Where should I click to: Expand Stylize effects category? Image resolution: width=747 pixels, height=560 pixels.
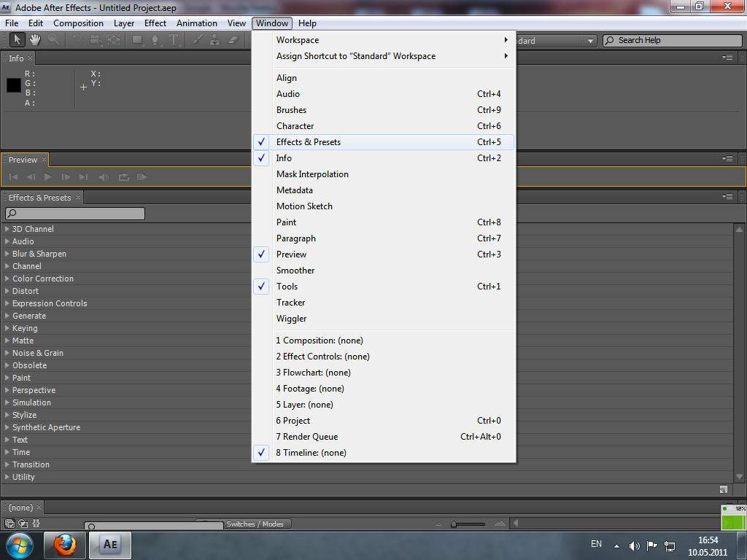[x=7, y=414]
